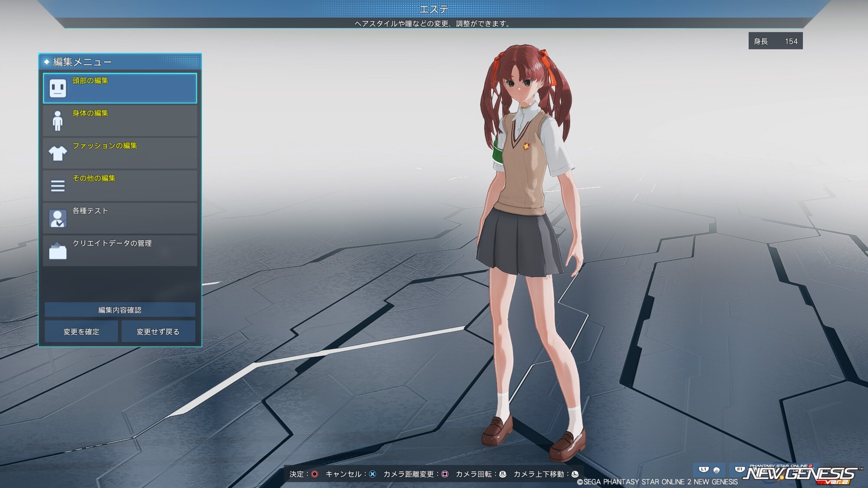Viewport: 868px width, 488px height.
Task: Open the ファッションの編集 menu entry
Action: 120,153
